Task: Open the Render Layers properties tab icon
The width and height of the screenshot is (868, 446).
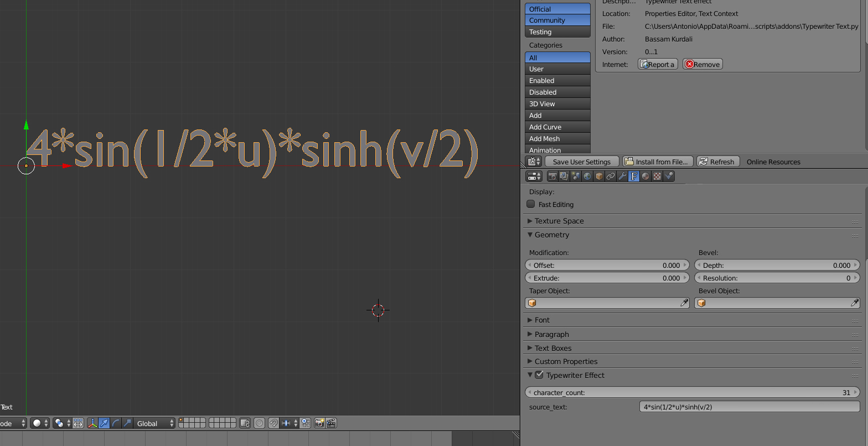Action: click(564, 177)
